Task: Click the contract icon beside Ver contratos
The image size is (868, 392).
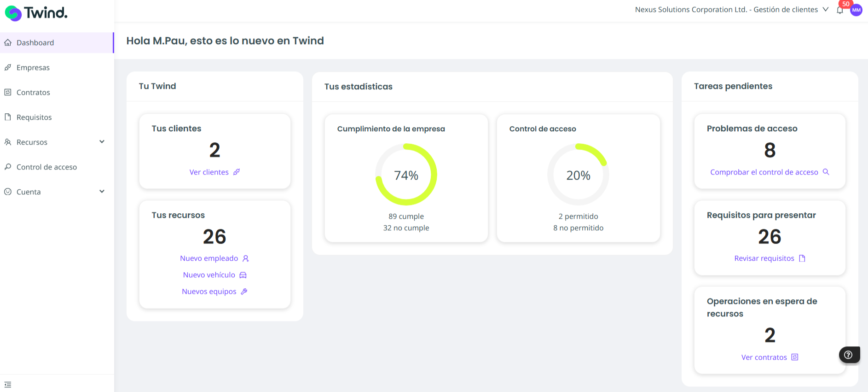Action: [795, 357]
